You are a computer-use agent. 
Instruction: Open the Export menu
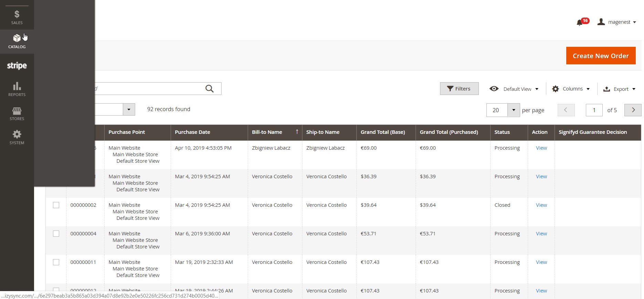620,89
